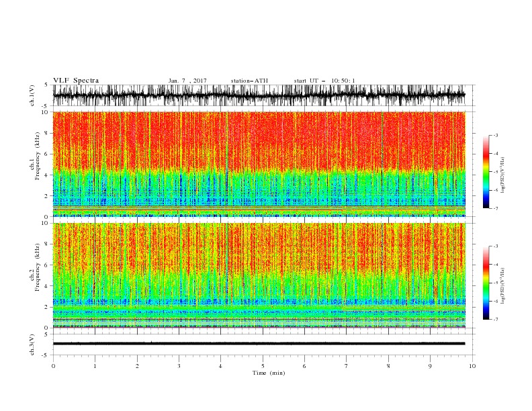This screenshot has width=532, height=411.
Task: Click time axis tick label "2"
Action: pos(137,366)
